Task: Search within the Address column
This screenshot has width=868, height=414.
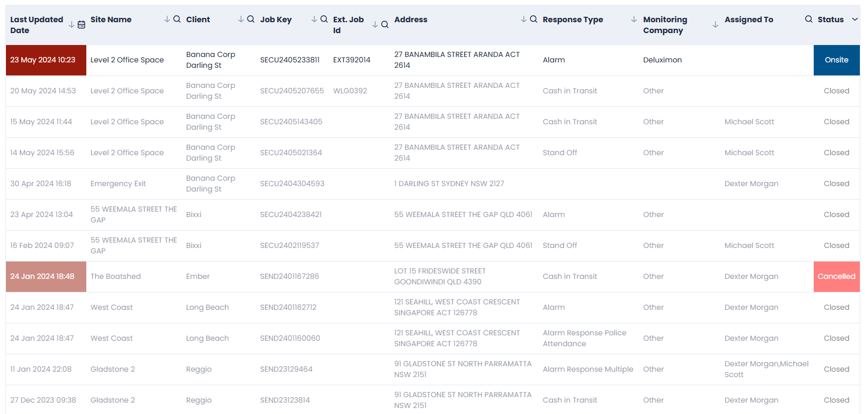Action: pos(534,19)
